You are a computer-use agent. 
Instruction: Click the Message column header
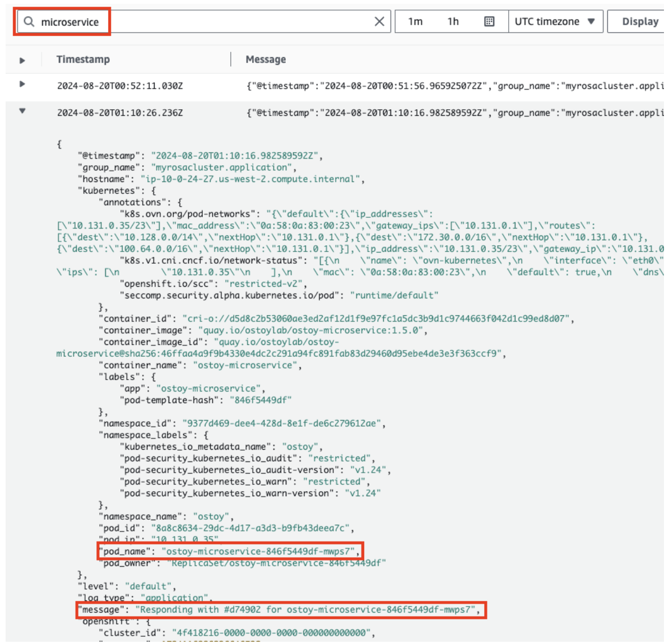coord(266,59)
